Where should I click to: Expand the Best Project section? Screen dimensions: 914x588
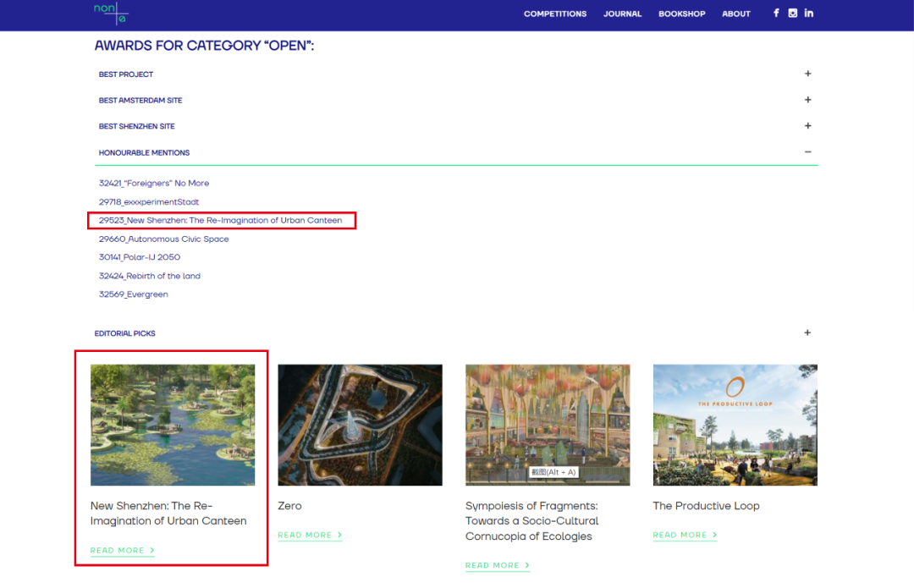(807, 74)
